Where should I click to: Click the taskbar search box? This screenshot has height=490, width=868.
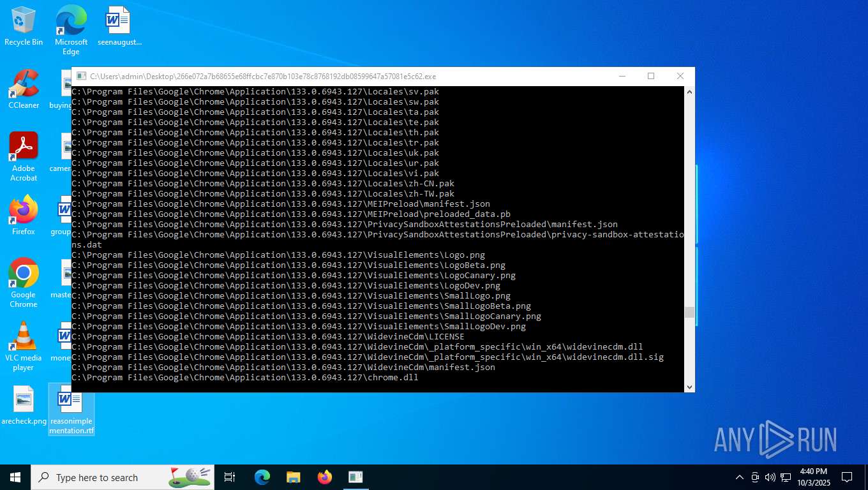[123, 477]
